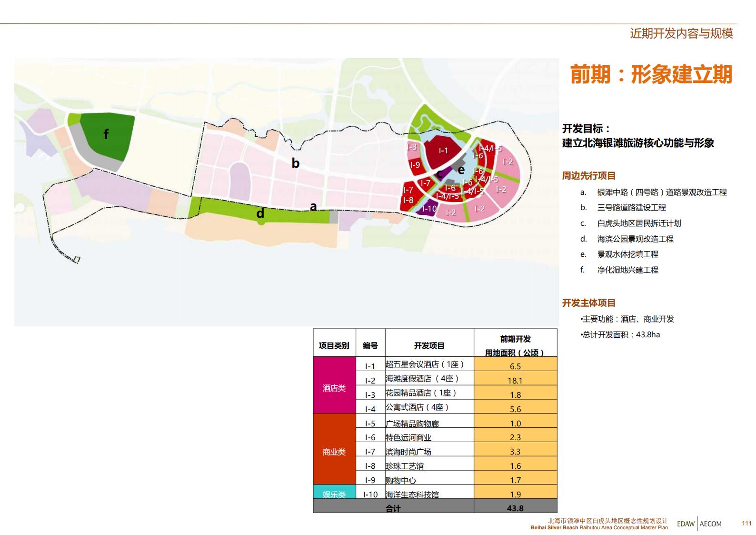Click the map label 'e' on the water body
756x535 pixels.
pyautogui.click(x=461, y=169)
